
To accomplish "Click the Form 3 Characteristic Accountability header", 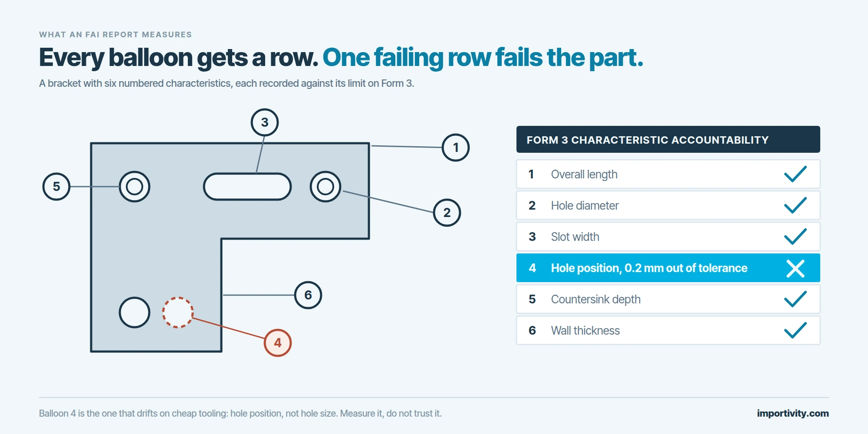I will [668, 139].
